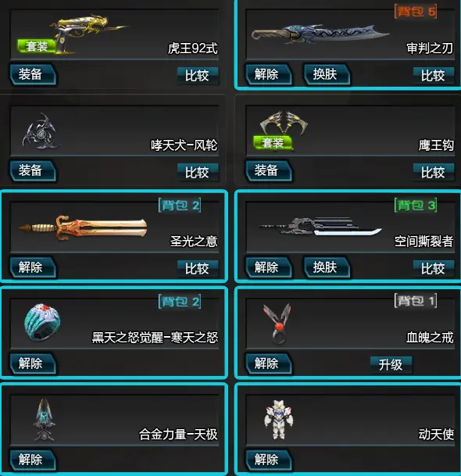The width and height of the screenshot is (461, 476).
Task: Unequip 审判之刃 with 解除 button
Action: coord(269,74)
